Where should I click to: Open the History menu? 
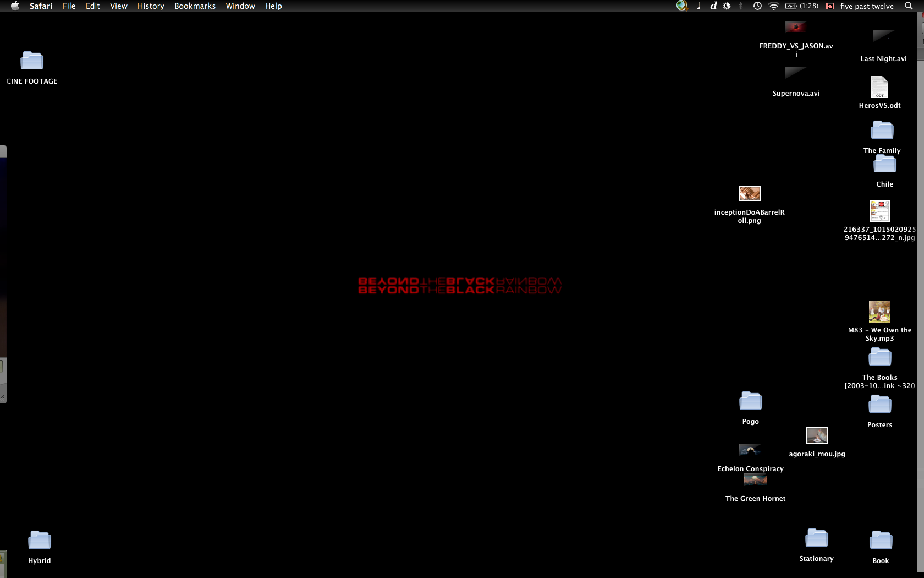[x=151, y=6]
